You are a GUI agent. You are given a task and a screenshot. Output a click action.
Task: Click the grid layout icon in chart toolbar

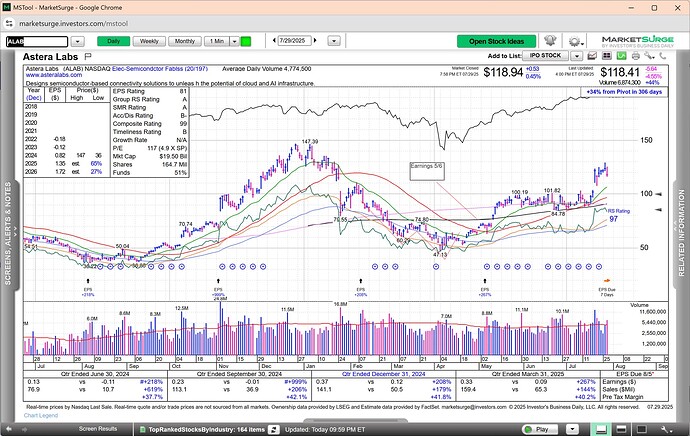pyautogui.click(x=607, y=56)
